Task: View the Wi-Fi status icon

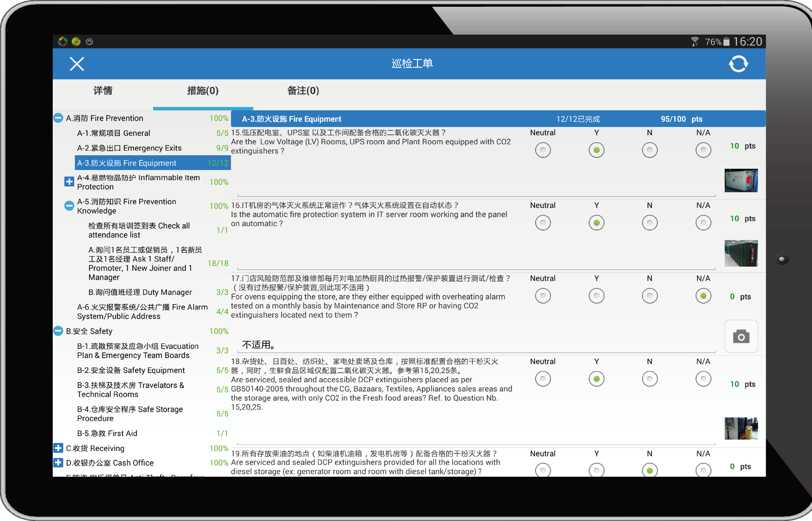Action: [694, 41]
